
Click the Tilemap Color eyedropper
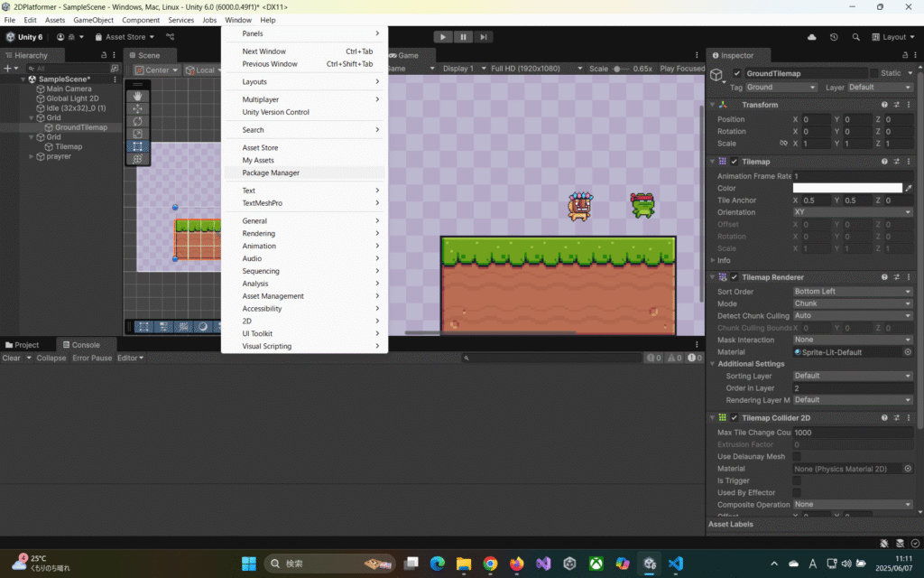point(909,188)
